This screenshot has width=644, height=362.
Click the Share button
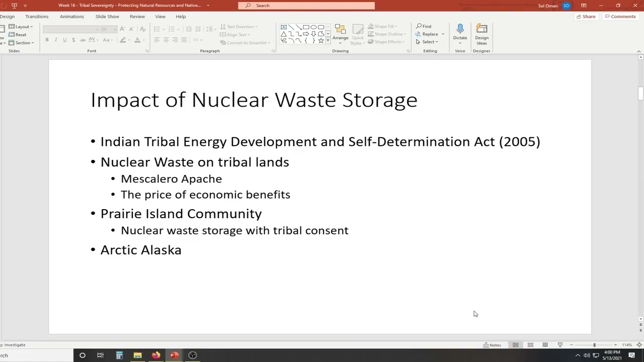click(586, 17)
